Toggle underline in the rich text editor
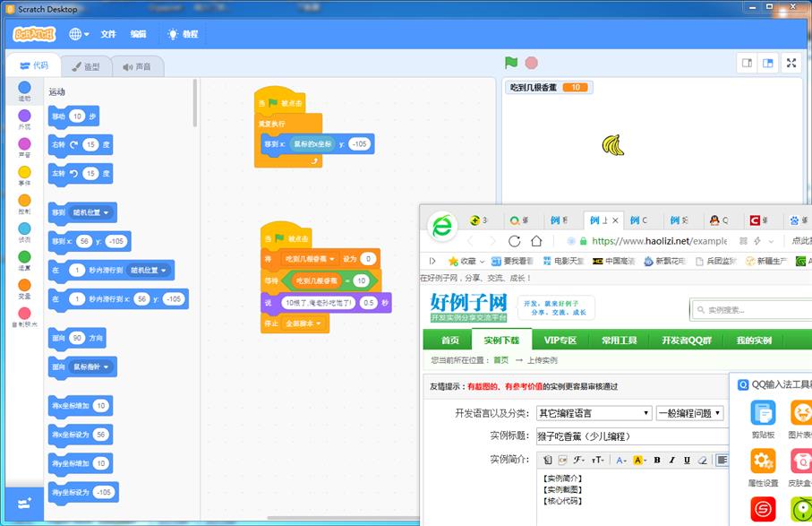Viewport: 812px width, 526px height. pos(686,460)
